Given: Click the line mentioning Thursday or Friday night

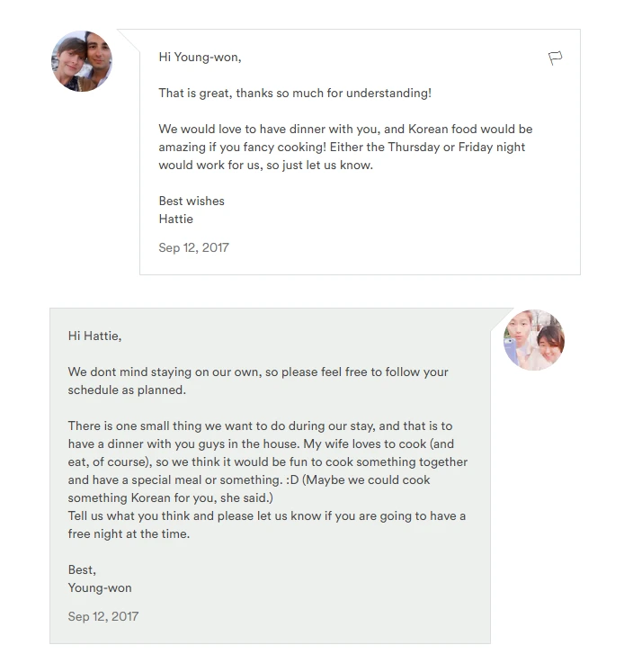Looking at the screenshot, I should coord(342,147).
